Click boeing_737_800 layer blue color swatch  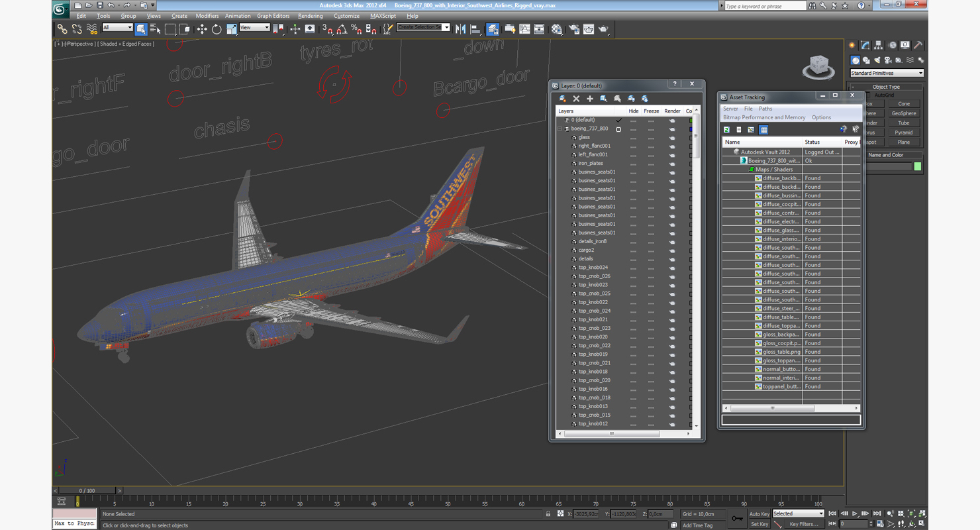coord(691,129)
